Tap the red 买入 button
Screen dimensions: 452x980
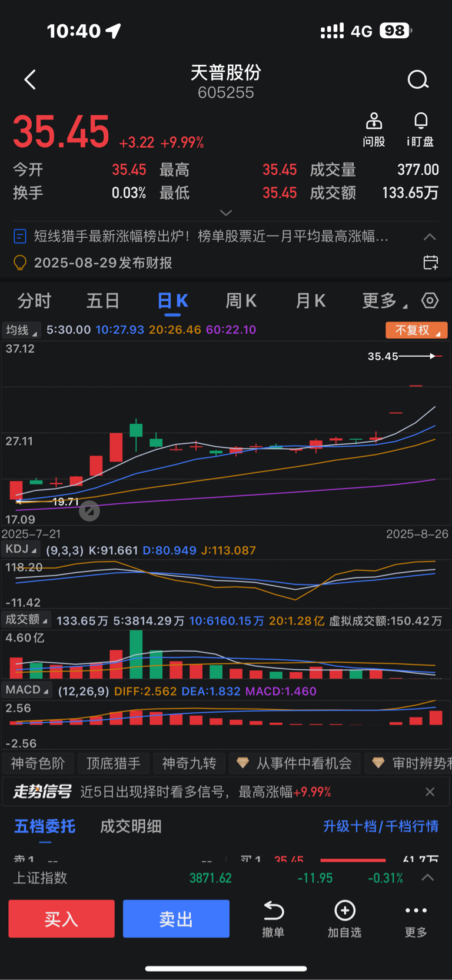click(x=61, y=919)
